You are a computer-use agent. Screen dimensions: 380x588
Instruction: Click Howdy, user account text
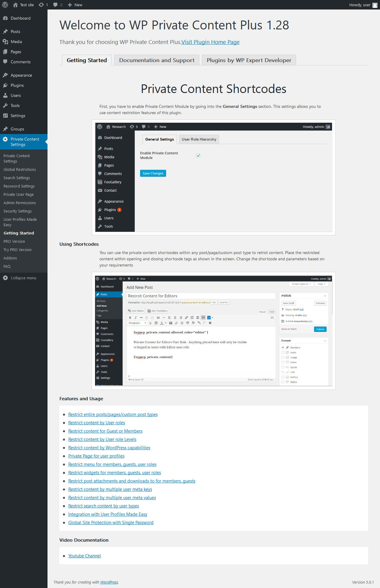[x=360, y=5]
